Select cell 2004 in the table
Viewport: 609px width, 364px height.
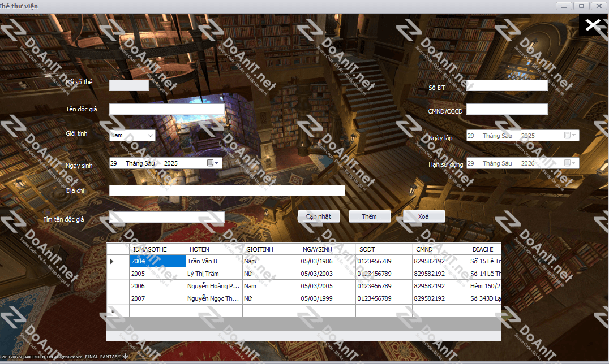[x=157, y=261]
